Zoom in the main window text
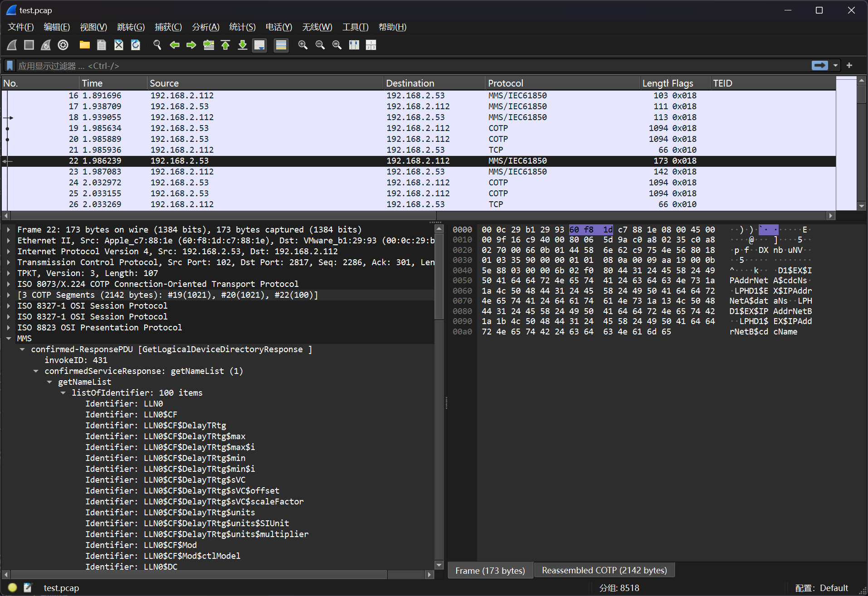Viewport: 868px width, 596px height. (303, 45)
